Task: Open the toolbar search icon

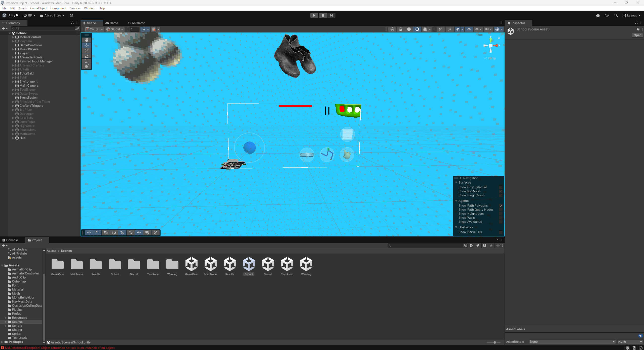Action: point(616,15)
